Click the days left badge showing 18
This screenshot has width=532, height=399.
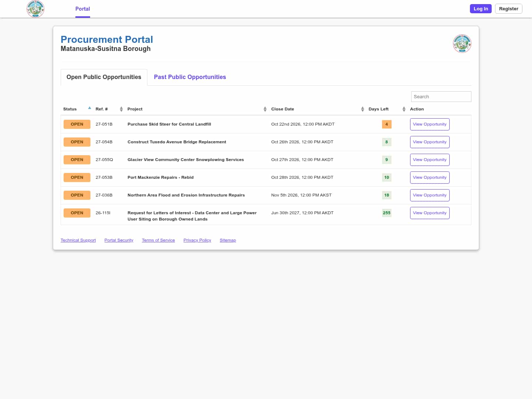[x=386, y=195]
